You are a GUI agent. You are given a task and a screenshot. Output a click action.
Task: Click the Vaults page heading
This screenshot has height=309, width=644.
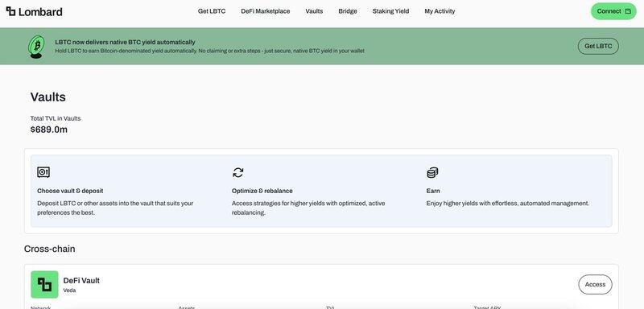[x=48, y=97]
